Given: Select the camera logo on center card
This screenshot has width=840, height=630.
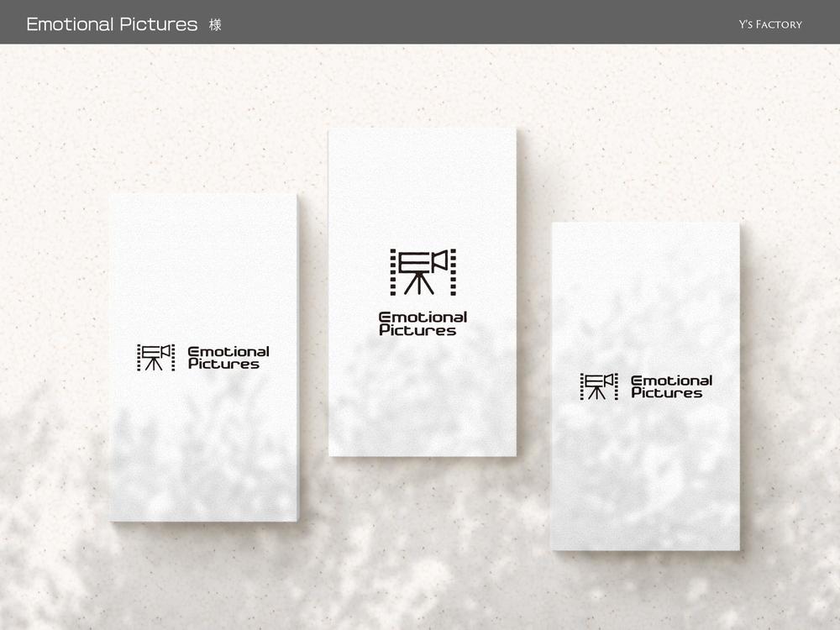Looking at the screenshot, I should pyautogui.click(x=423, y=272).
